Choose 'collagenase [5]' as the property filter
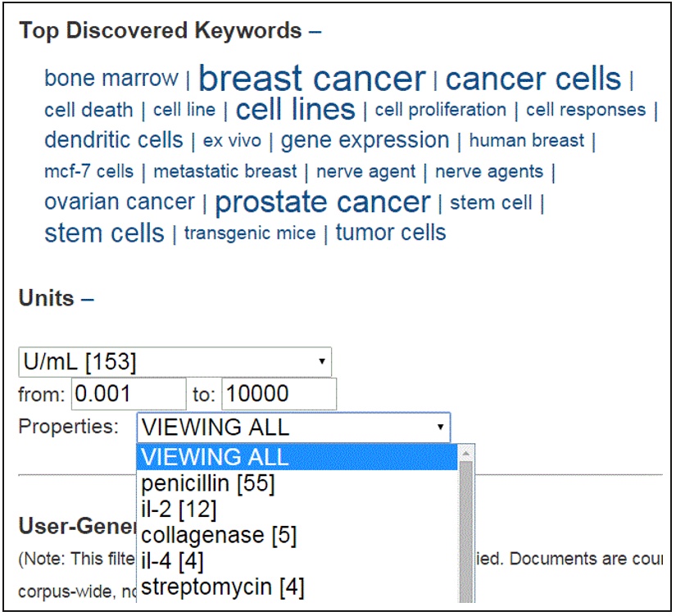 tap(217, 535)
